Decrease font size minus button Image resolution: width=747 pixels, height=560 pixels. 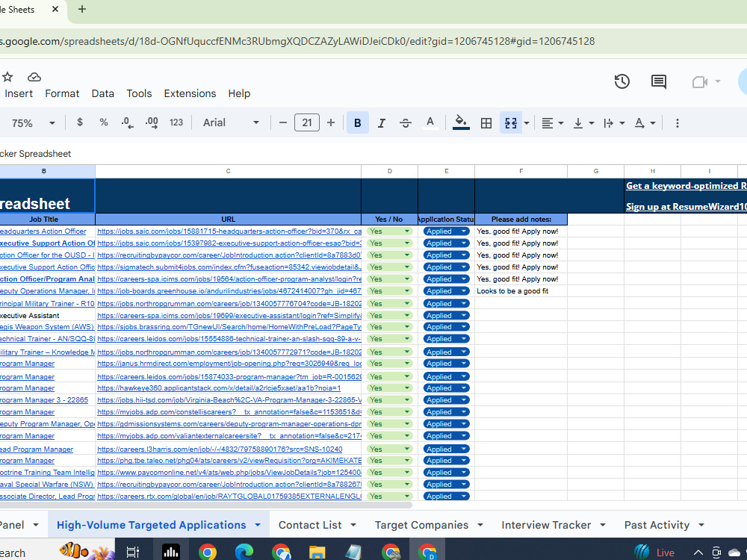(283, 123)
